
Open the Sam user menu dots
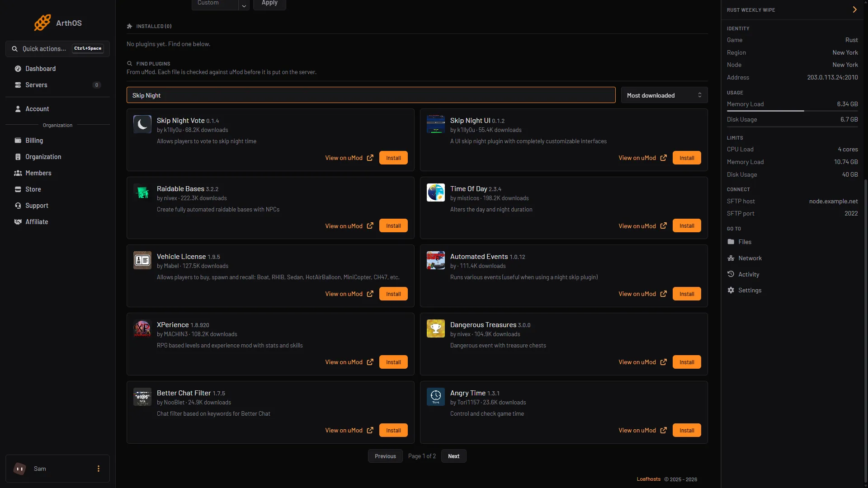[99, 469]
